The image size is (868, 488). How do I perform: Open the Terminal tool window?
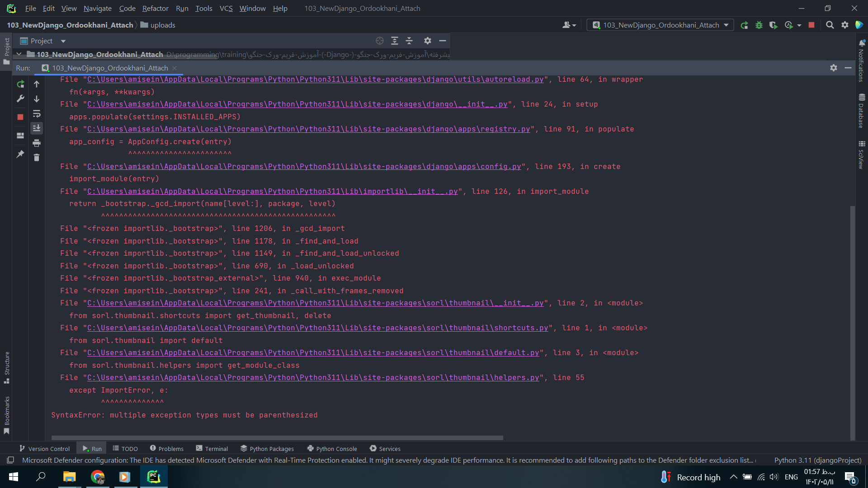212,449
